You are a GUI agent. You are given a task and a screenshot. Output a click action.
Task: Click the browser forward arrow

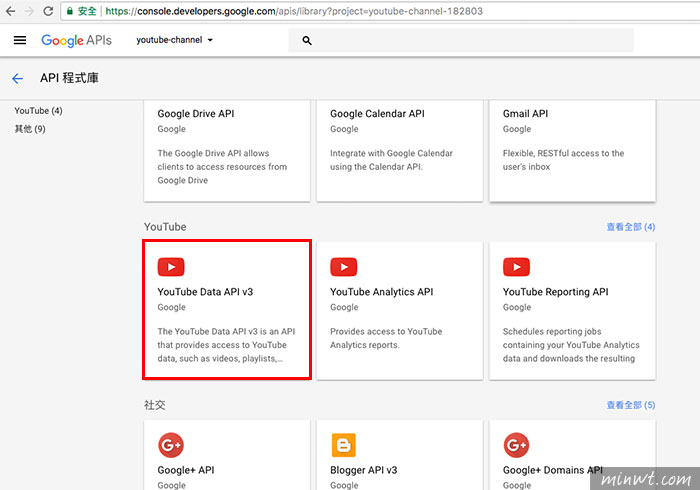pos(29,11)
